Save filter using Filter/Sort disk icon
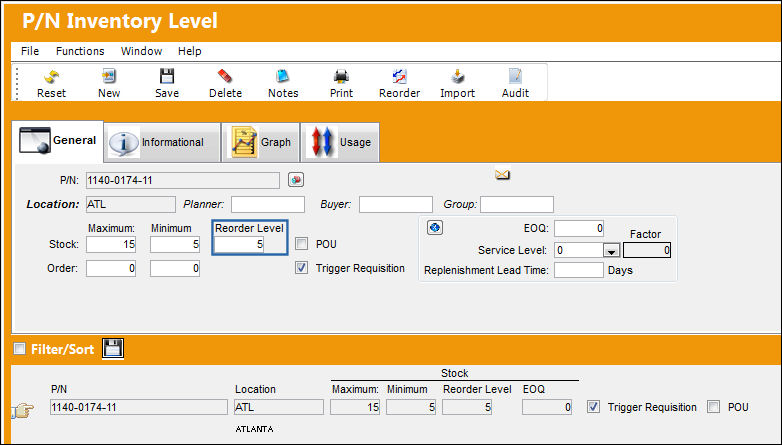This screenshot has width=782, height=445. click(x=113, y=348)
